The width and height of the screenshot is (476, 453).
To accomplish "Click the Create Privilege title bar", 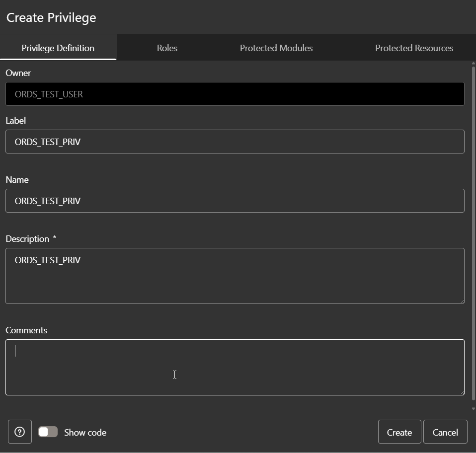I will point(51,17).
